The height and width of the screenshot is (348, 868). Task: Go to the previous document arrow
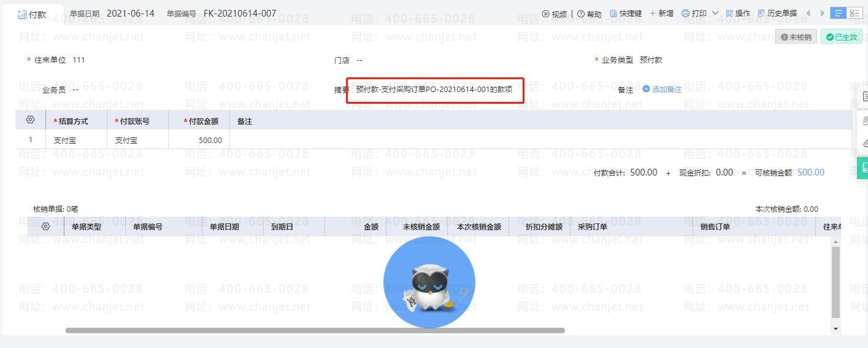coord(808,14)
